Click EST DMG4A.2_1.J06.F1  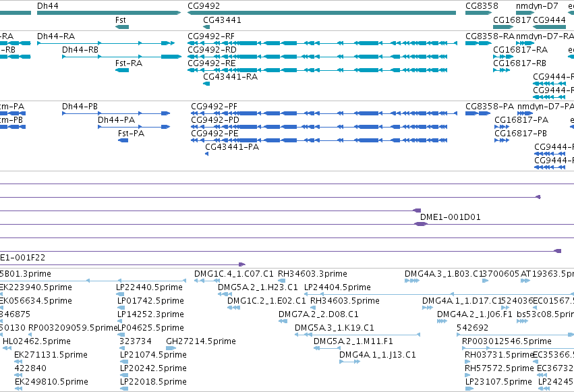coord(474,314)
